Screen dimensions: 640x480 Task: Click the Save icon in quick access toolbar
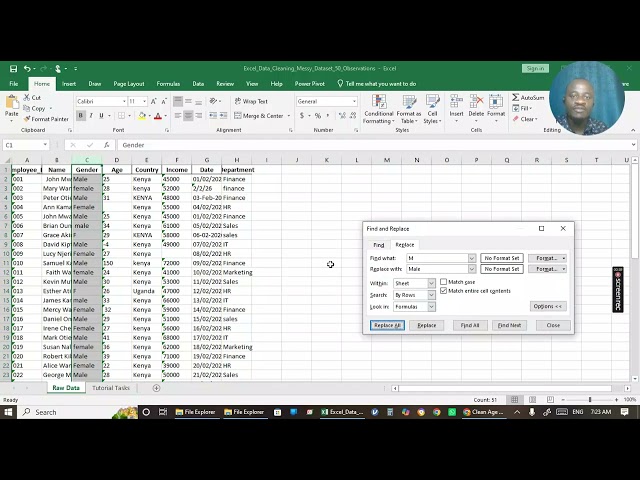tap(13, 69)
